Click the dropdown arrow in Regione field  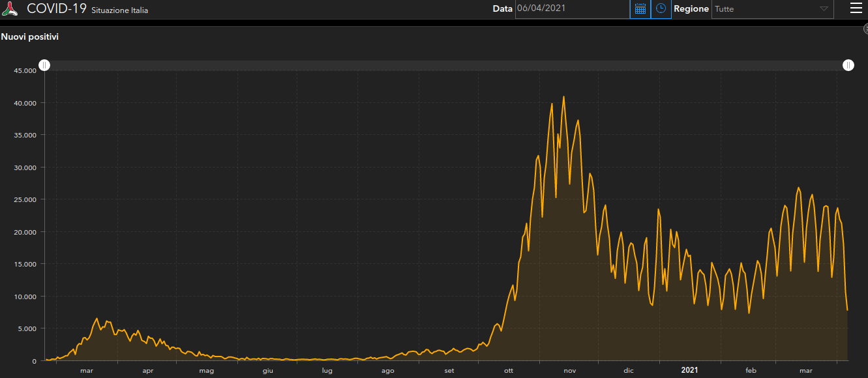point(824,9)
